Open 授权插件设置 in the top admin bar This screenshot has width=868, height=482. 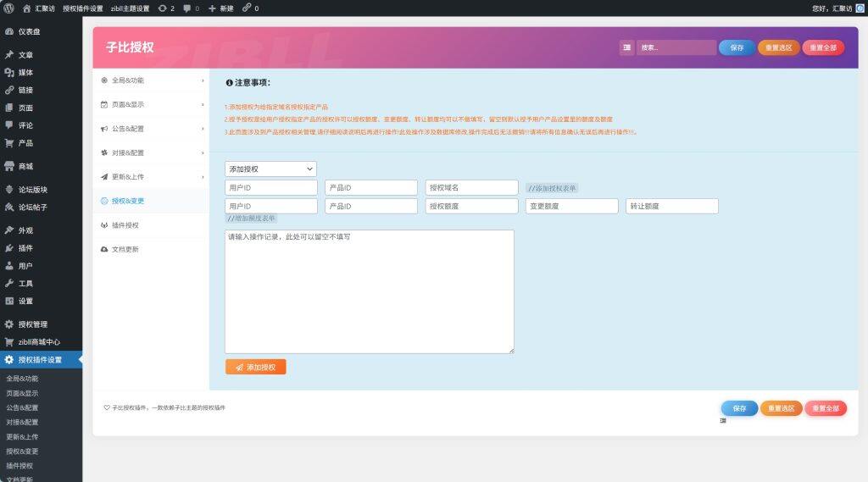pos(82,8)
